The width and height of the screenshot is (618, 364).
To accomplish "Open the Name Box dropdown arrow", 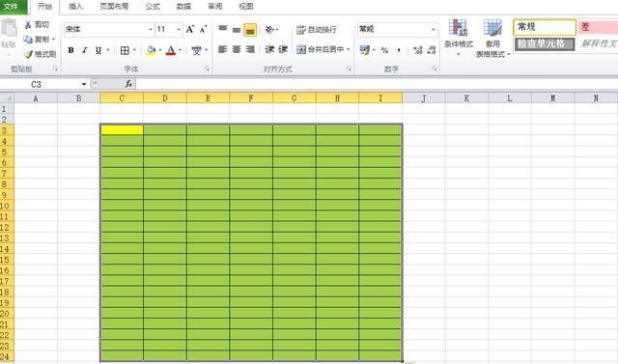I will click(84, 84).
